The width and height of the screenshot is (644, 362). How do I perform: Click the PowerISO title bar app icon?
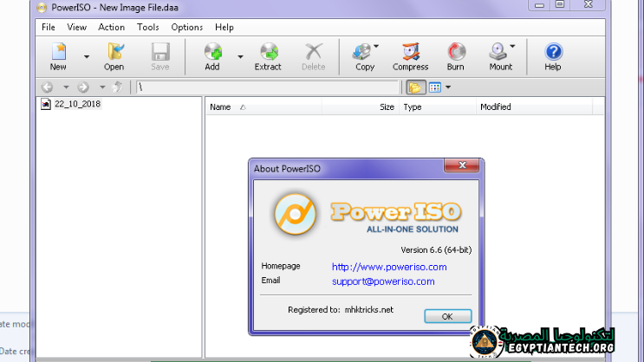coord(41,8)
